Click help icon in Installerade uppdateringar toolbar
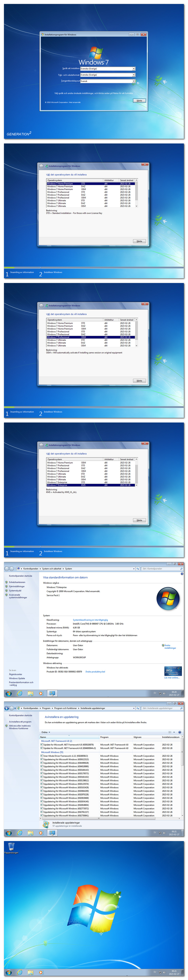The width and height of the screenshot is (188, 980). click(x=180, y=732)
